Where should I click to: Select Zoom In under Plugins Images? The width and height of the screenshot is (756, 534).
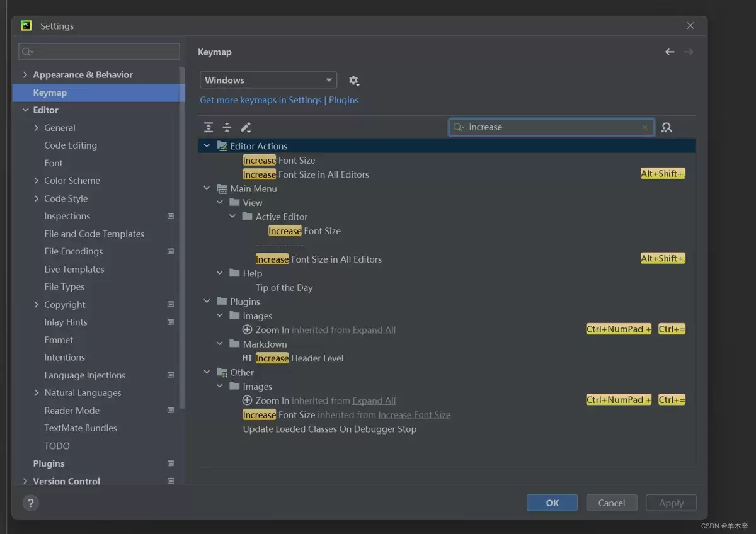[273, 330]
